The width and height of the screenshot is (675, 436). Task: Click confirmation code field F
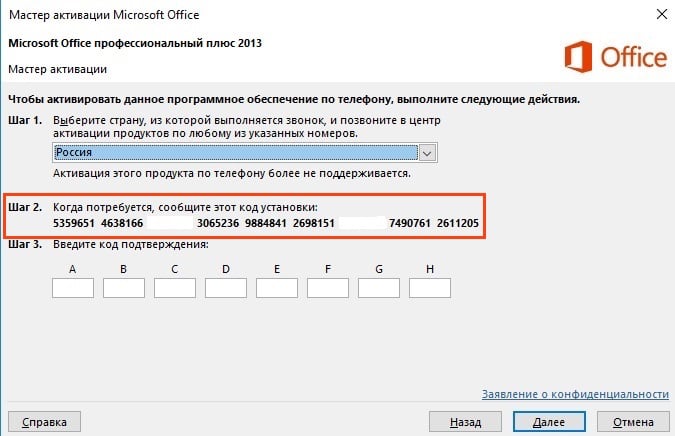click(328, 288)
